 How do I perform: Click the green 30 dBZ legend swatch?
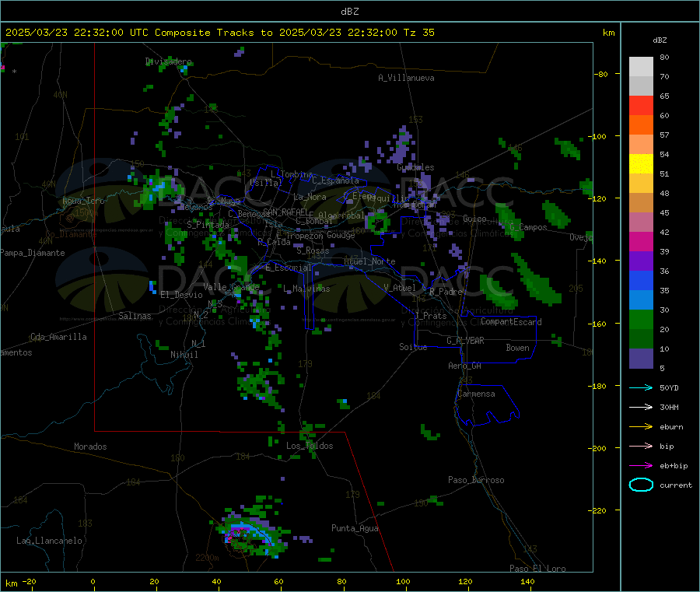point(641,319)
